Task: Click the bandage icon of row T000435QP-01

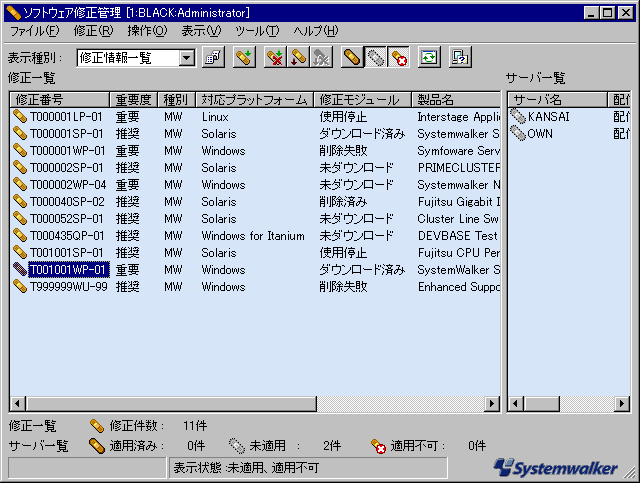Action: point(20,236)
